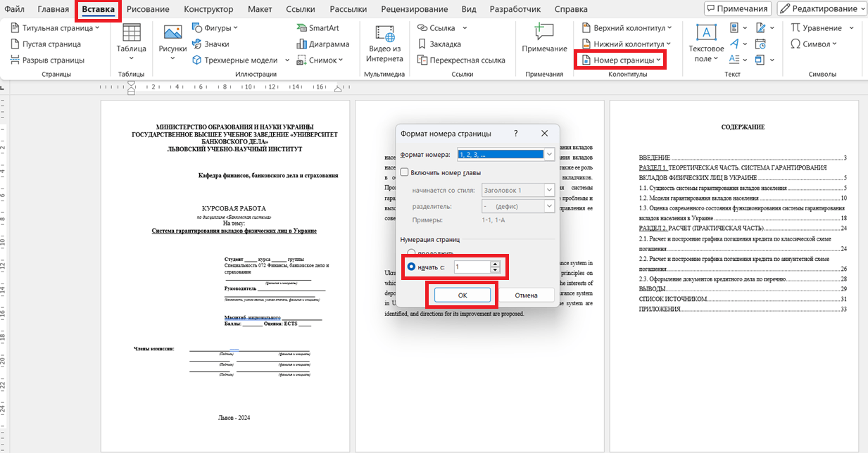The width and height of the screenshot is (868, 453).
Task: Click Отмена to cancel the dialog
Action: coord(526,295)
